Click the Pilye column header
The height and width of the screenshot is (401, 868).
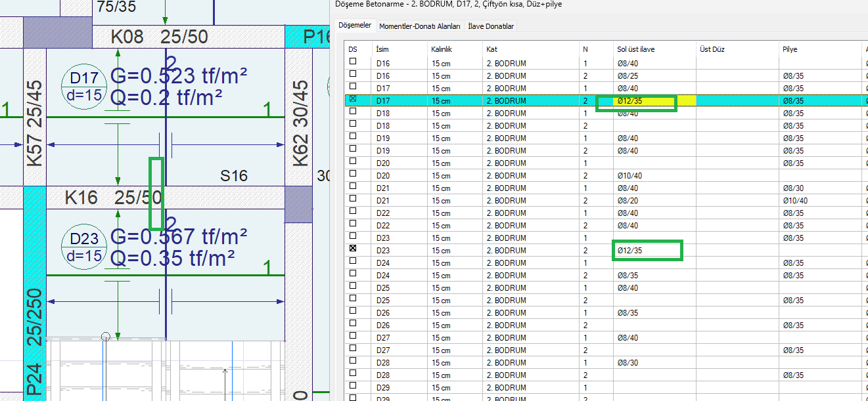click(x=790, y=49)
